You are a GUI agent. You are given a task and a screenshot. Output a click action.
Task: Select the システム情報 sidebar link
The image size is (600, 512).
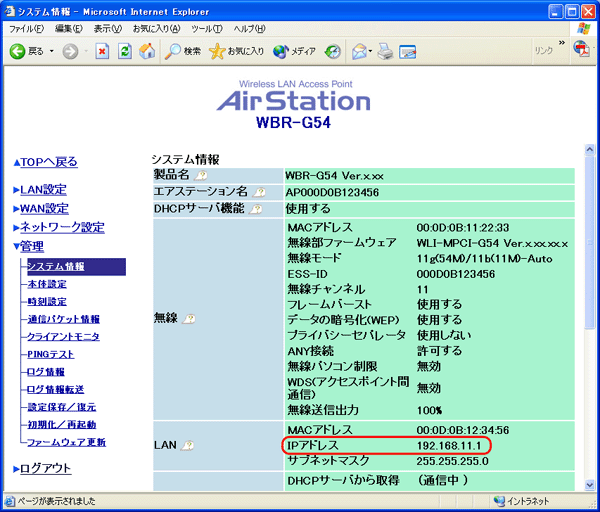coord(56,266)
